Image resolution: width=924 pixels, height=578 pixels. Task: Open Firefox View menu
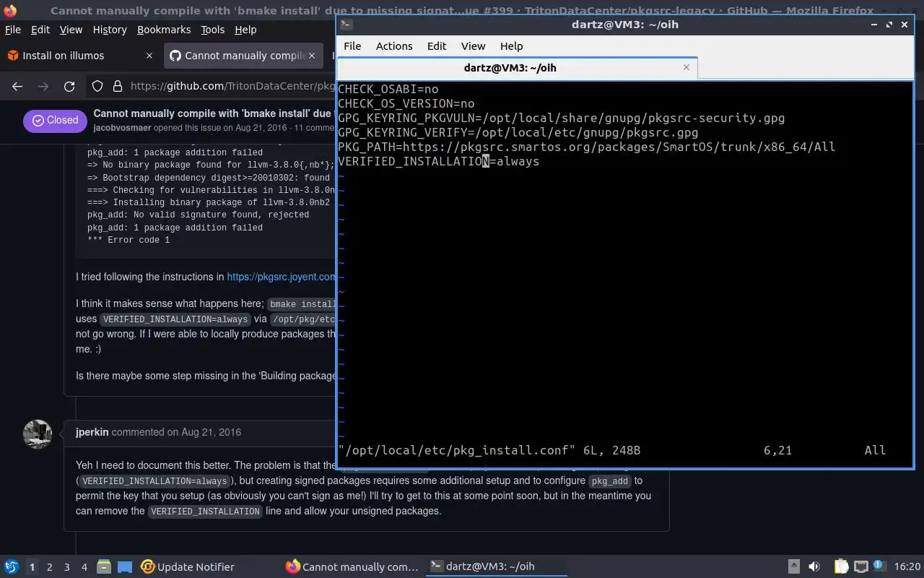[x=71, y=30]
